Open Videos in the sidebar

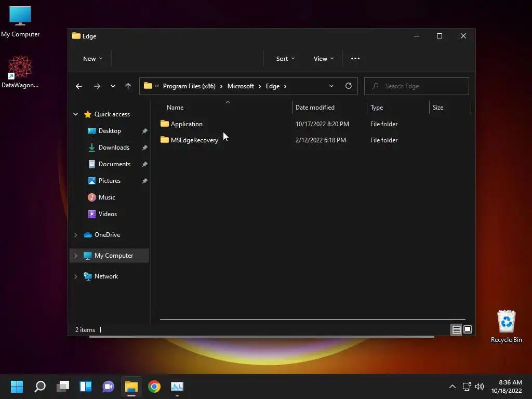coord(108,214)
